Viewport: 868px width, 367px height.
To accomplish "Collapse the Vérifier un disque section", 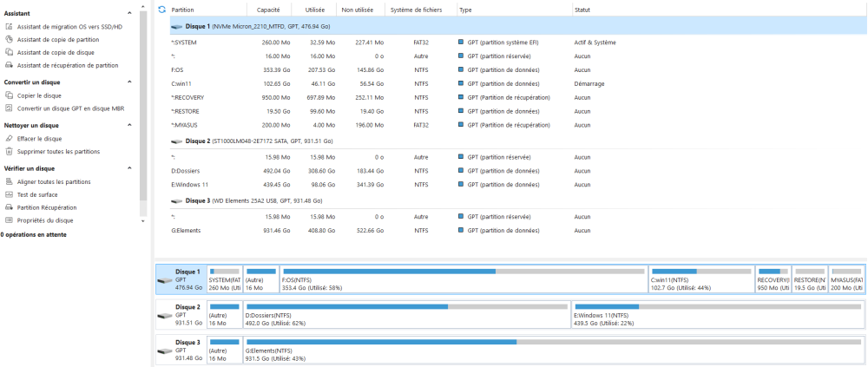I will (x=130, y=168).
